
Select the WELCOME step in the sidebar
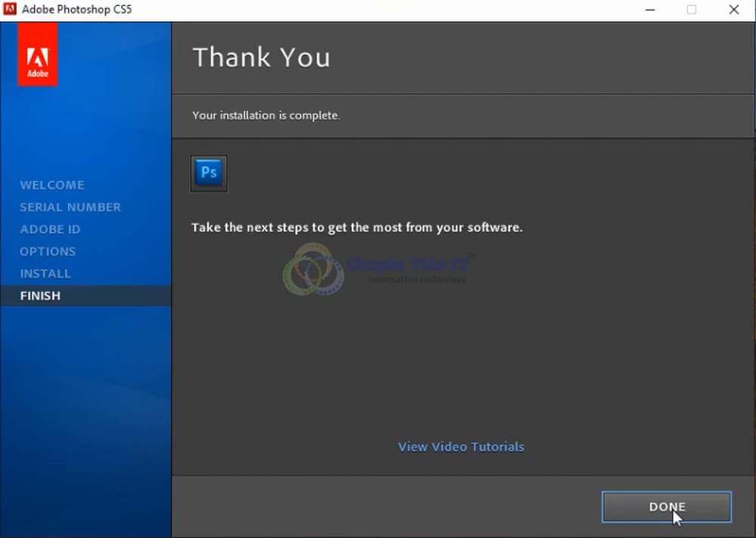52,185
